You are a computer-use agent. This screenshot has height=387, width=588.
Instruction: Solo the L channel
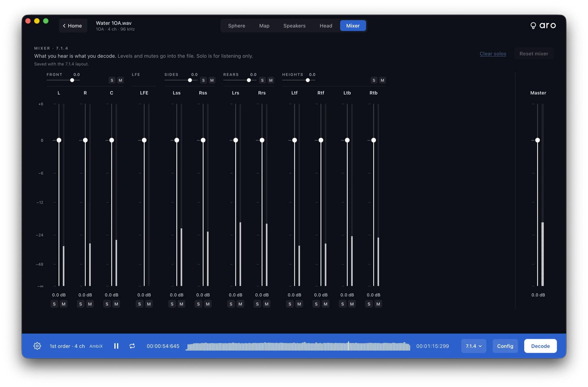[54, 304]
